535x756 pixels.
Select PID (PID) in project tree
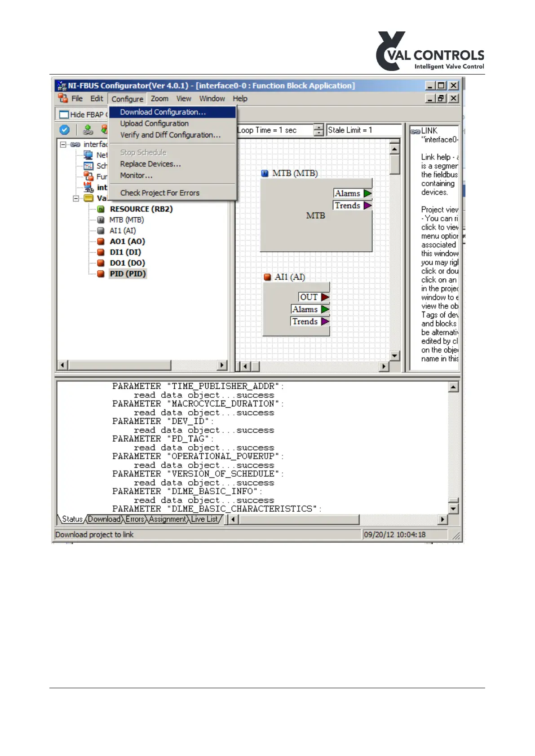click(128, 274)
